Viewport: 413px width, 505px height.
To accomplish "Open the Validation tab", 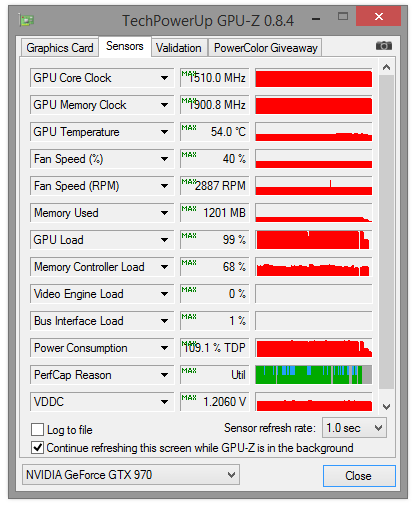I will (179, 48).
